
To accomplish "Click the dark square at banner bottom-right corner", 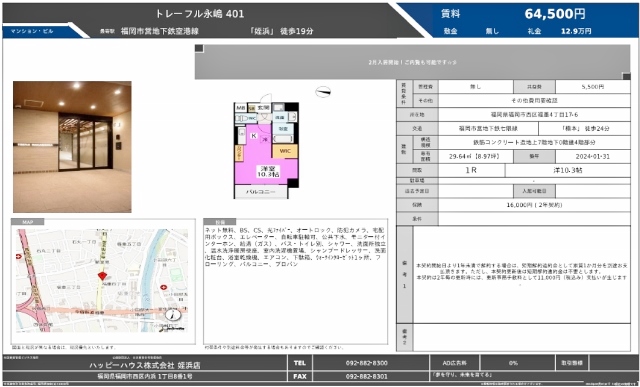I will click(x=626, y=76).
